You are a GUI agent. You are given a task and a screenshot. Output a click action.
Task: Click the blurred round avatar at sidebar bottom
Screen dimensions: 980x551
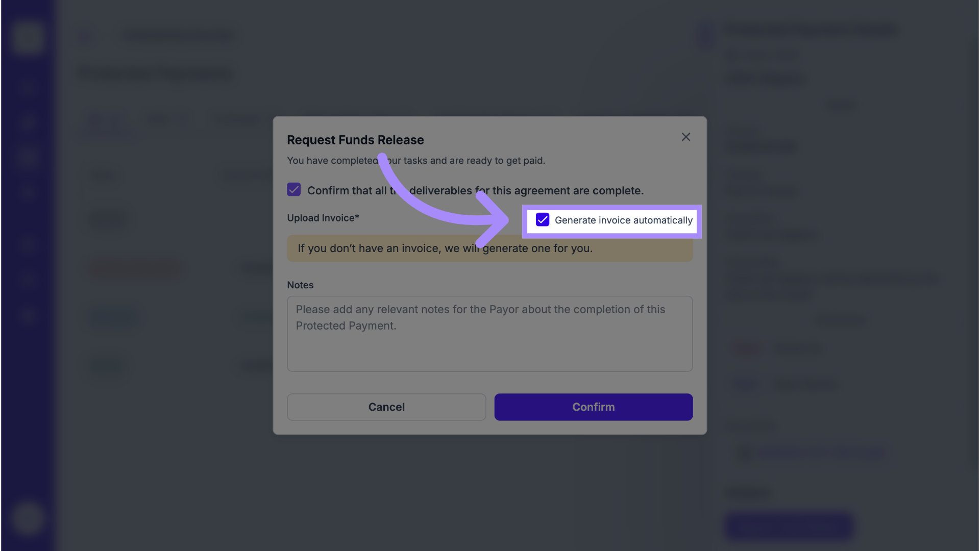[x=27, y=518]
